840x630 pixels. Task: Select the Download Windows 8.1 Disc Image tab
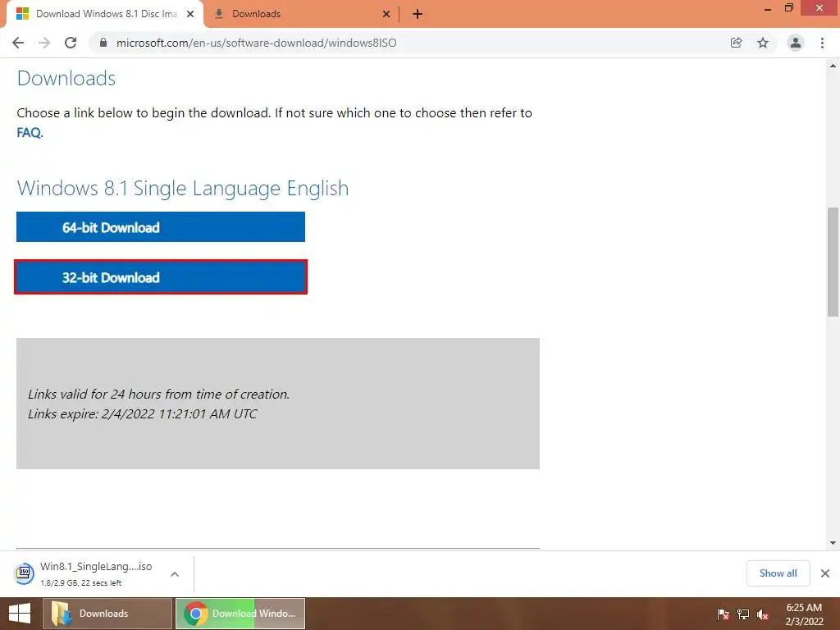tap(104, 14)
